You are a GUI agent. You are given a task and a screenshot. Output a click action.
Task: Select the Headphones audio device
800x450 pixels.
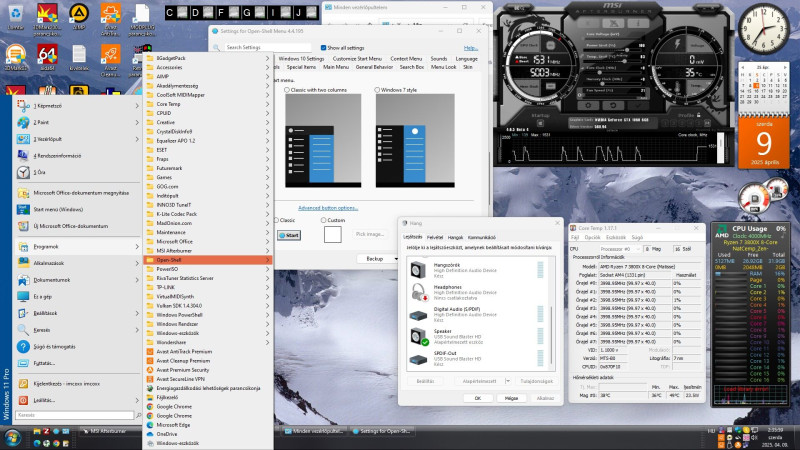point(478,292)
